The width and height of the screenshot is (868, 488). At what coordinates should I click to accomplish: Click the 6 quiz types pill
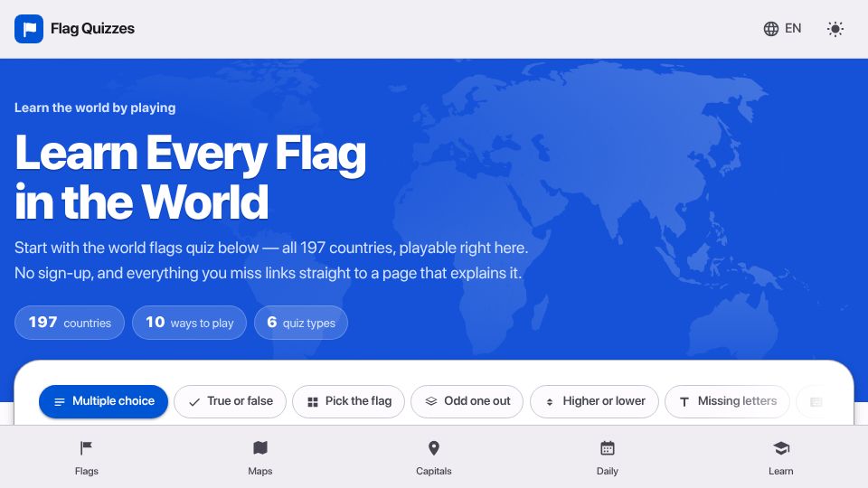click(x=301, y=323)
